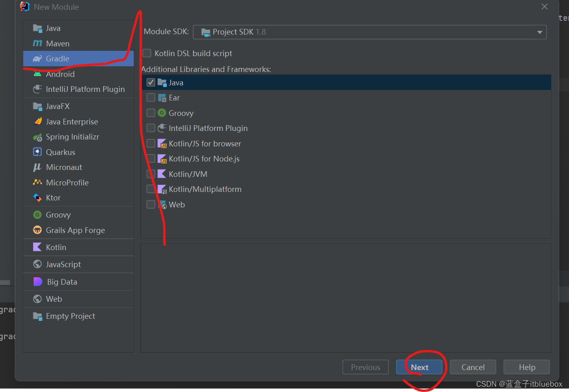Image resolution: width=569 pixels, height=392 pixels.
Task: Enable Kotlin DSL build script checkbox
Action: pos(147,53)
